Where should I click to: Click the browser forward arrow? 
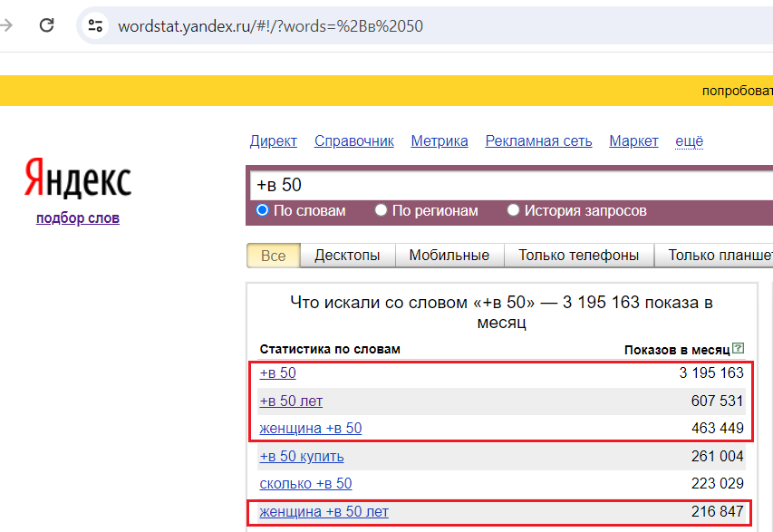[5, 25]
